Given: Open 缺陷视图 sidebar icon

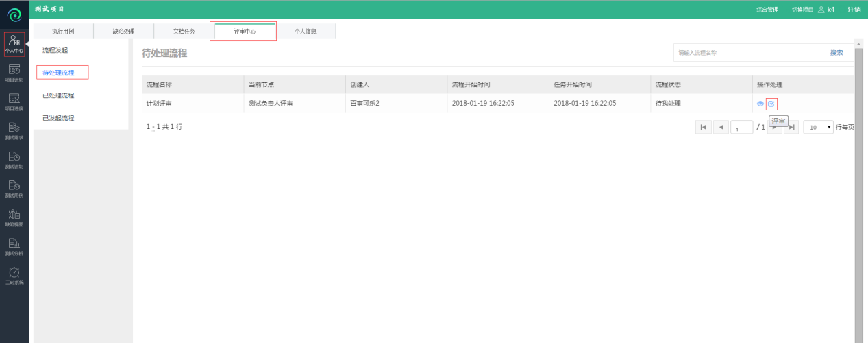Looking at the screenshot, I should pos(14,217).
